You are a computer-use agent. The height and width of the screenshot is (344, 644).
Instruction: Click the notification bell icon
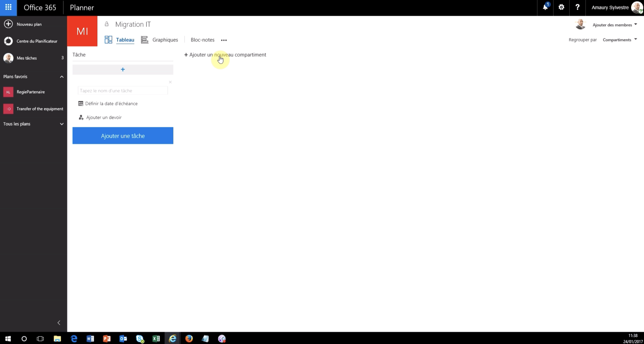tap(545, 7)
